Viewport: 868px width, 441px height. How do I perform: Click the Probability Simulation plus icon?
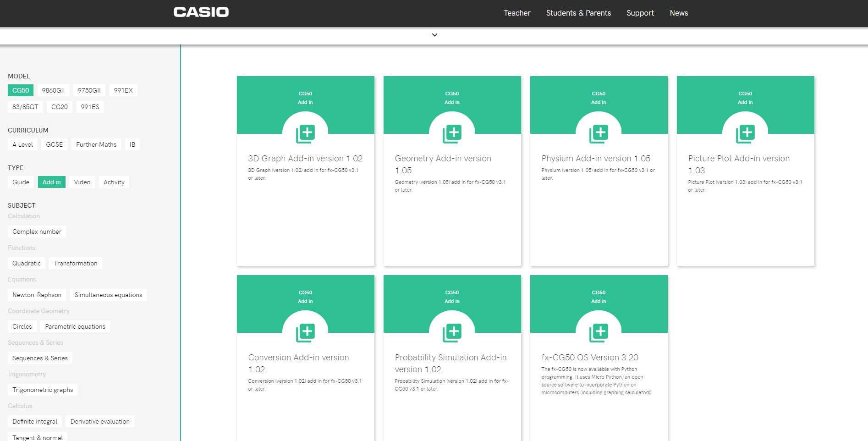point(452,333)
